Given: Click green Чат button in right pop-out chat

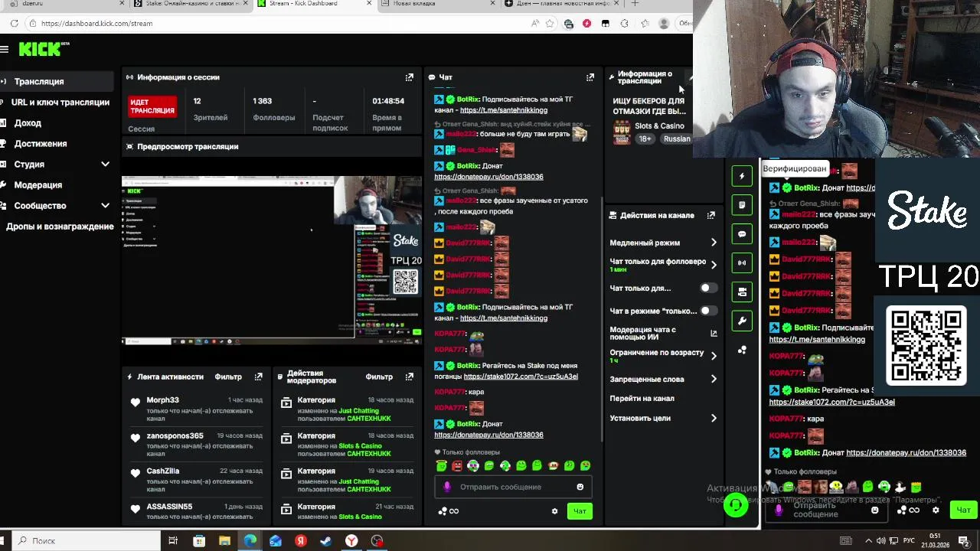Looking at the screenshot, I should pyautogui.click(x=963, y=510).
